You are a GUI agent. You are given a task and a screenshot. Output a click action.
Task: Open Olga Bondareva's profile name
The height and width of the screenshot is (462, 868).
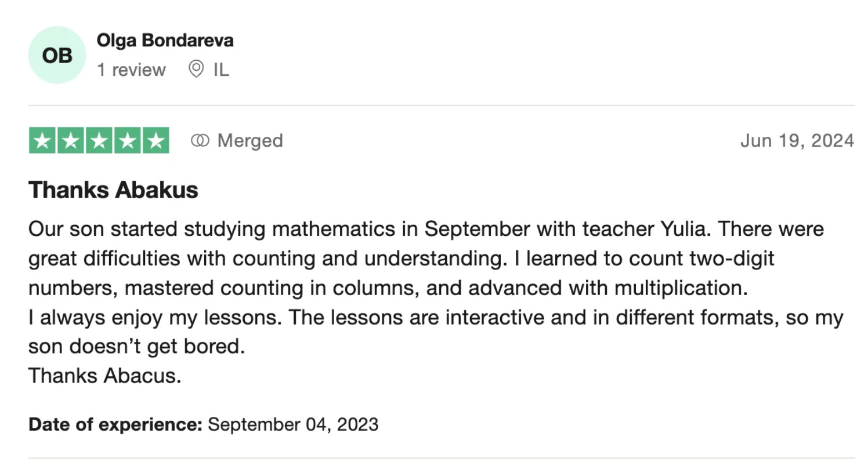[165, 41]
